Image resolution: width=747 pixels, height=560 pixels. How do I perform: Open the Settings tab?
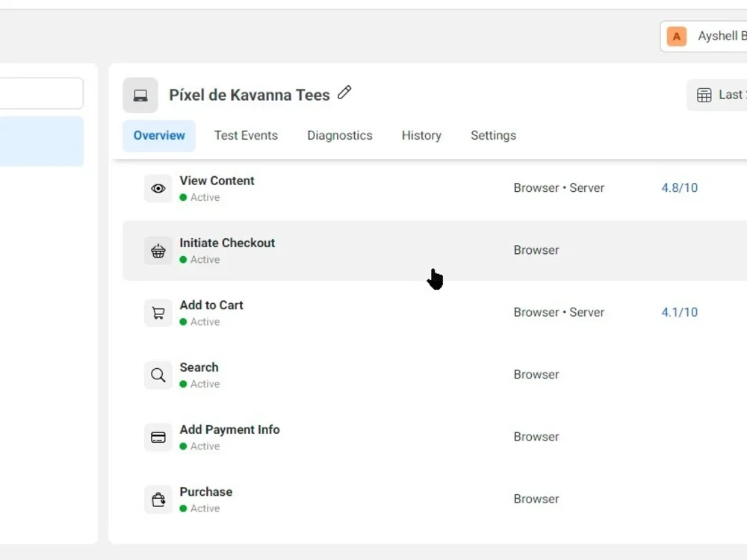[493, 135]
